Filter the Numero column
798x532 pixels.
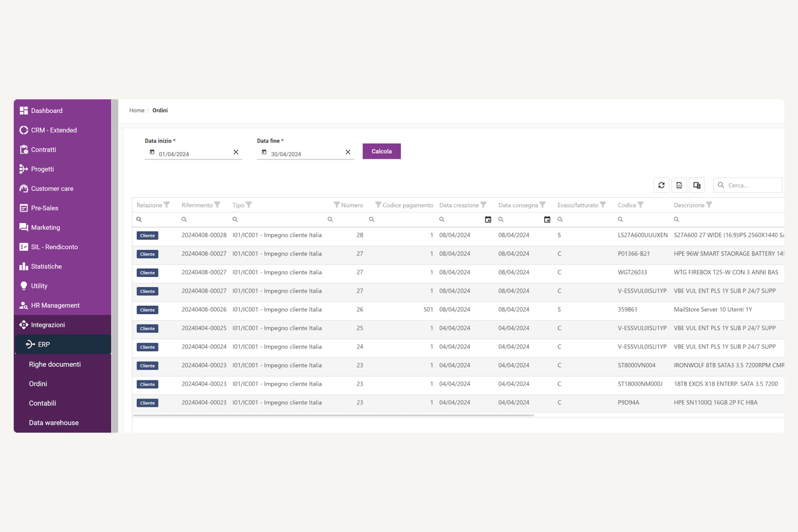click(337, 205)
